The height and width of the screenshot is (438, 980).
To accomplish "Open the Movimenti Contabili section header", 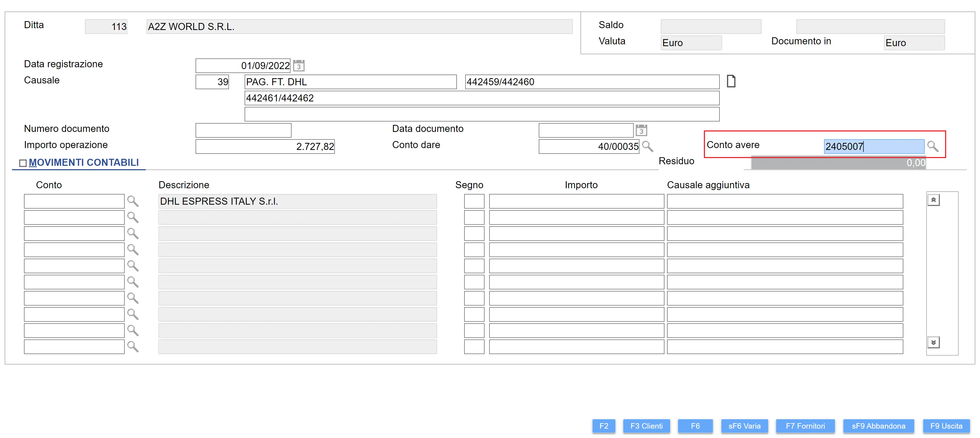I will click(x=84, y=163).
